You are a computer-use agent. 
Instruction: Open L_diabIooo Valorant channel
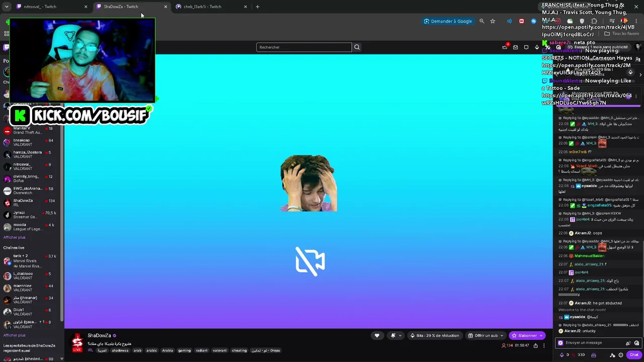[x=31, y=276]
